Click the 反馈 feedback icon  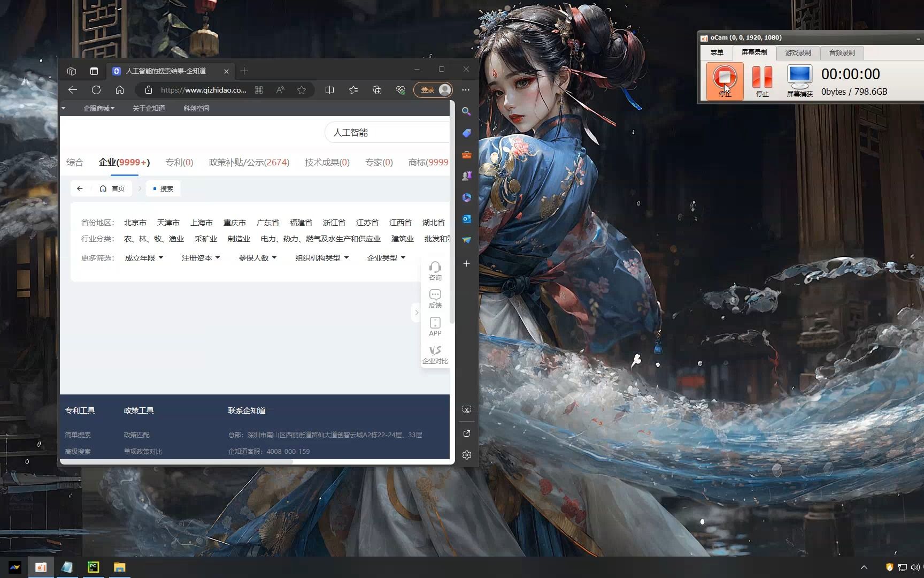[435, 299]
